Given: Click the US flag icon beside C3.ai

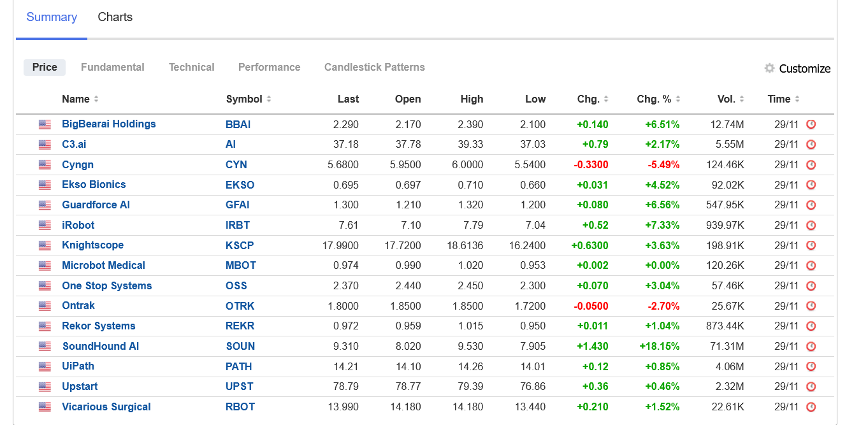Looking at the screenshot, I should click(45, 145).
